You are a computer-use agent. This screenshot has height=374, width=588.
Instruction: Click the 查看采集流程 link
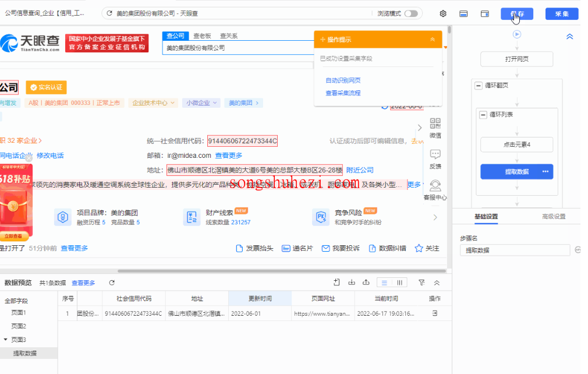point(343,93)
